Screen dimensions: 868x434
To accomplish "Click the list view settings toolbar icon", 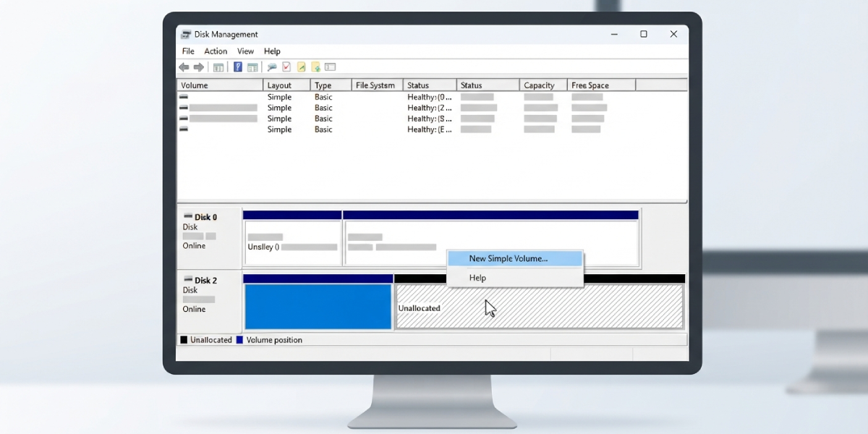I will 331,67.
